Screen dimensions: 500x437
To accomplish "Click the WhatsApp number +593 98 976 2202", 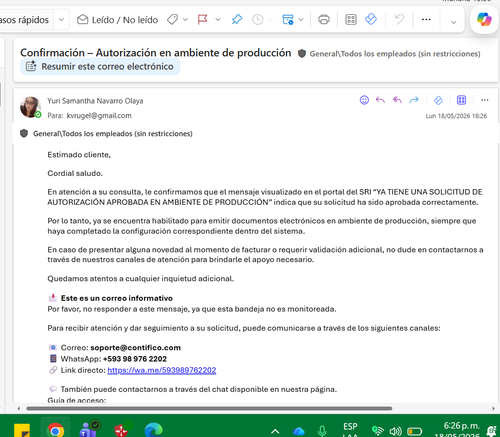I will (x=135, y=359).
